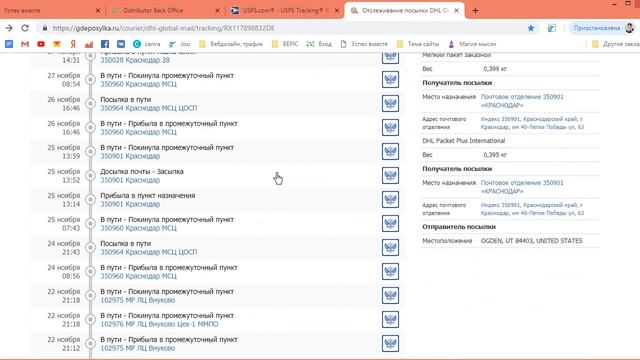Click Russian Post icon for Внуково Цех-1 ММПО row
Screen dimensions: 640x360
[390, 320]
